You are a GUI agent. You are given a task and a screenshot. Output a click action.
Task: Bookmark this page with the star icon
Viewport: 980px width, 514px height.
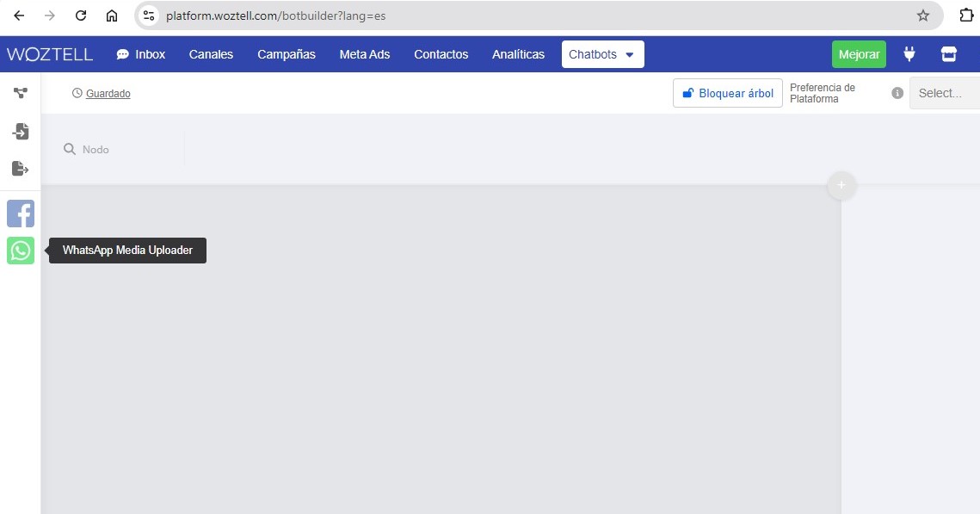(x=923, y=15)
